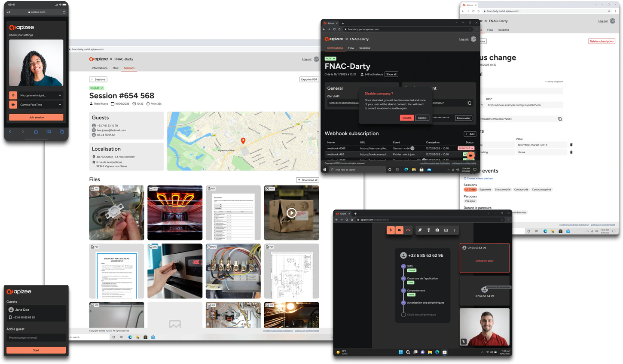Open ENABLED status dropdown on session page

click(97, 88)
